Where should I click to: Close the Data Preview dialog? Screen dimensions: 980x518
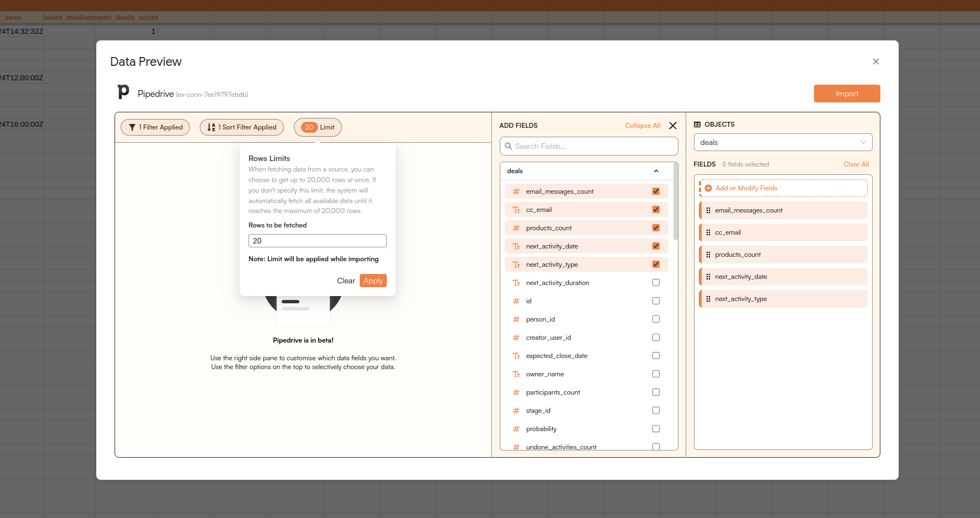coord(876,61)
